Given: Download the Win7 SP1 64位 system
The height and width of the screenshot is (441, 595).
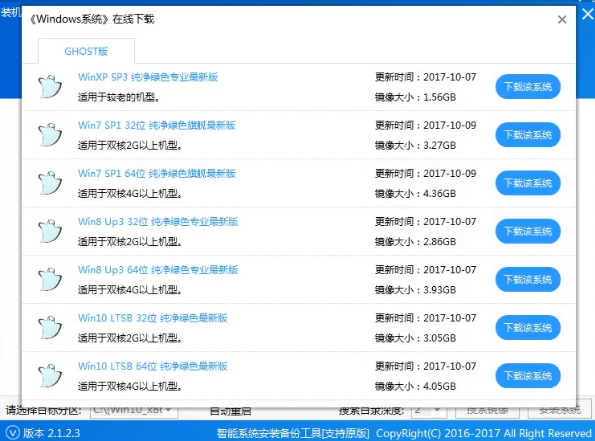Looking at the screenshot, I should [x=528, y=183].
